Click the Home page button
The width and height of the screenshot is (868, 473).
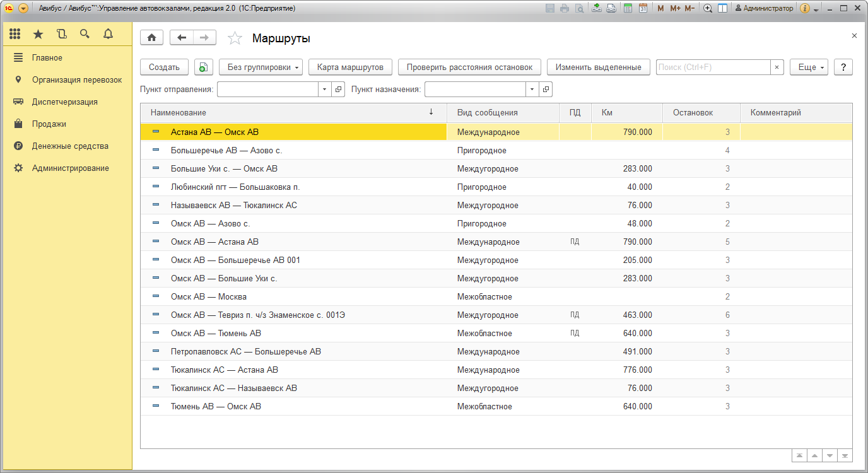pyautogui.click(x=151, y=38)
